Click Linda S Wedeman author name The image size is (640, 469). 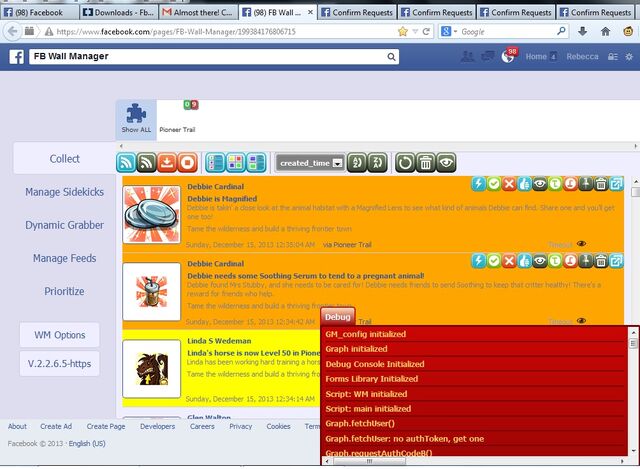coord(219,341)
